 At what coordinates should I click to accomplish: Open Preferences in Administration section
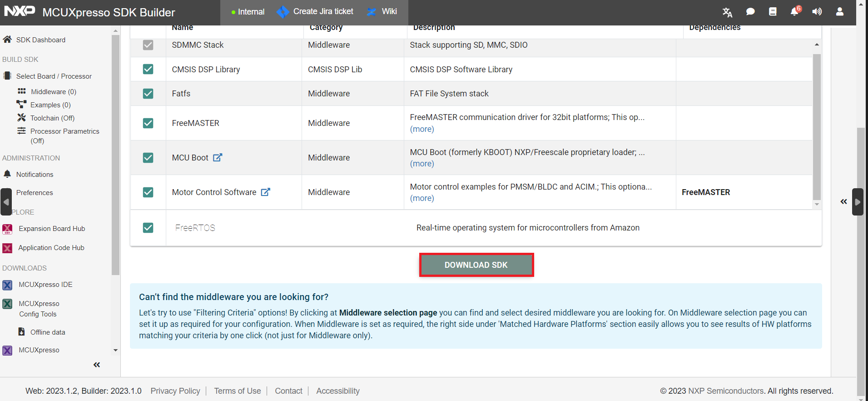(x=35, y=193)
